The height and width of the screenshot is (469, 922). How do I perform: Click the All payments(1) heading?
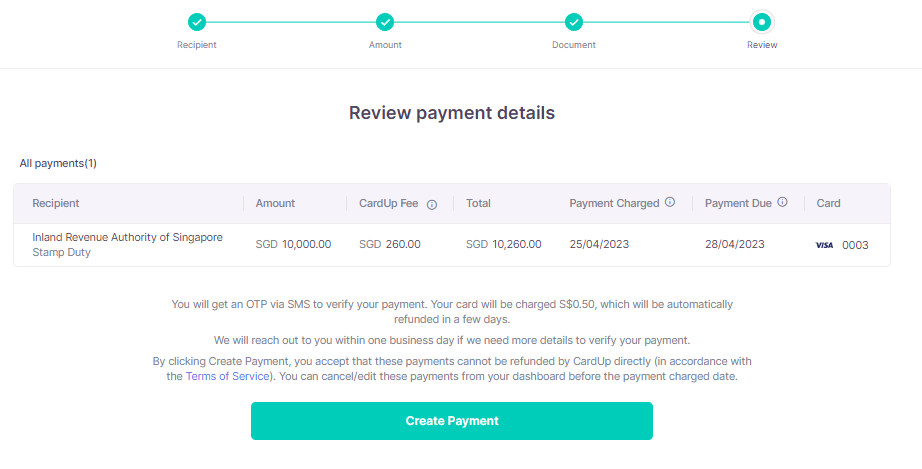(x=58, y=163)
